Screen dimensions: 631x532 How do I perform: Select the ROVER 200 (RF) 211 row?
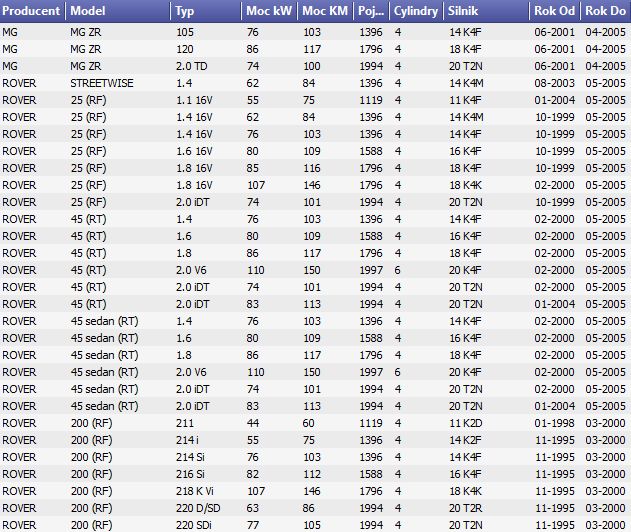pos(316,423)
